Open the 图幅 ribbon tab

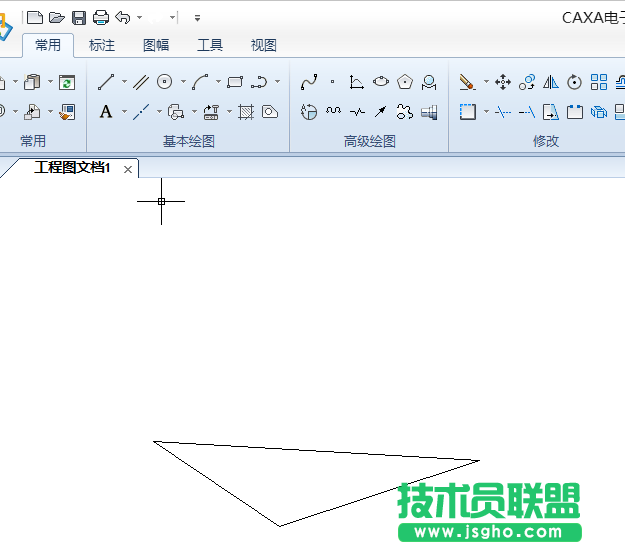(156, 45)
